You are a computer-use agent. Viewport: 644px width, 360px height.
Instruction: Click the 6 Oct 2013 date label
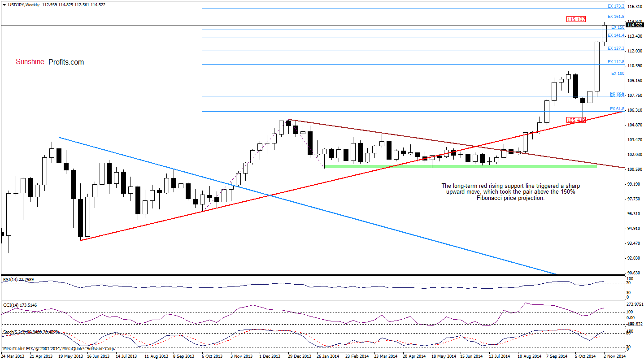coord(212,356)
